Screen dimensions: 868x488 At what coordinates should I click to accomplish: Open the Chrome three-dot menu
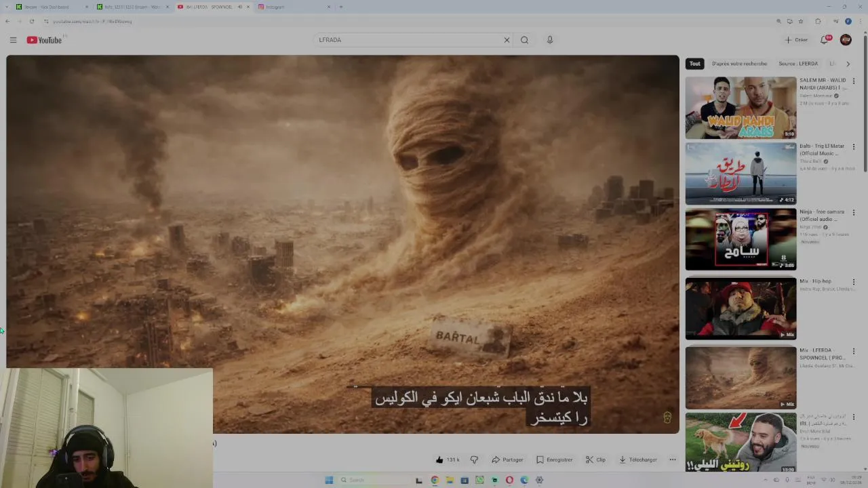pos(860,21)
